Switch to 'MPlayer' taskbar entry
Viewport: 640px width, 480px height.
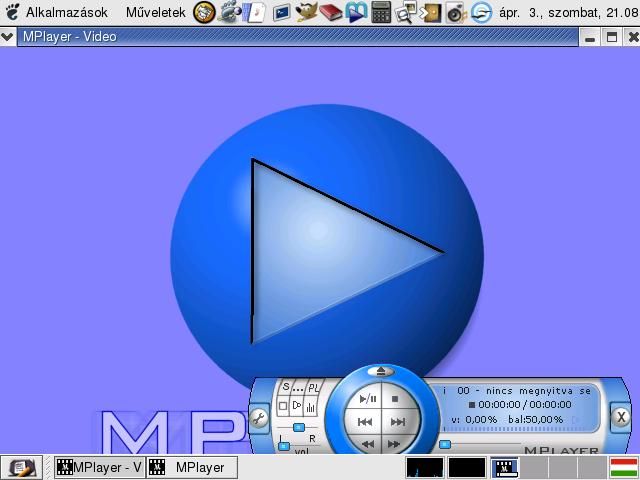(192, 467)
